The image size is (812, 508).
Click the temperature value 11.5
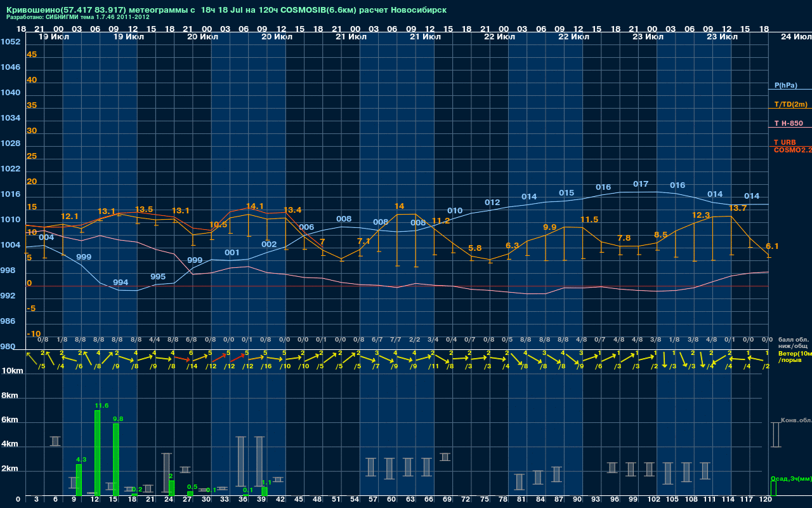pos(589,220)
